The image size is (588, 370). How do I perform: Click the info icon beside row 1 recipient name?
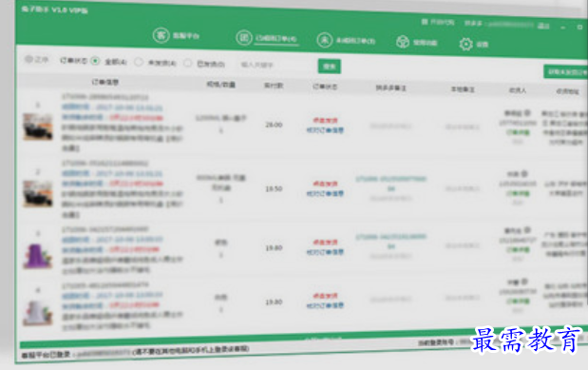(x=527, y=112)
